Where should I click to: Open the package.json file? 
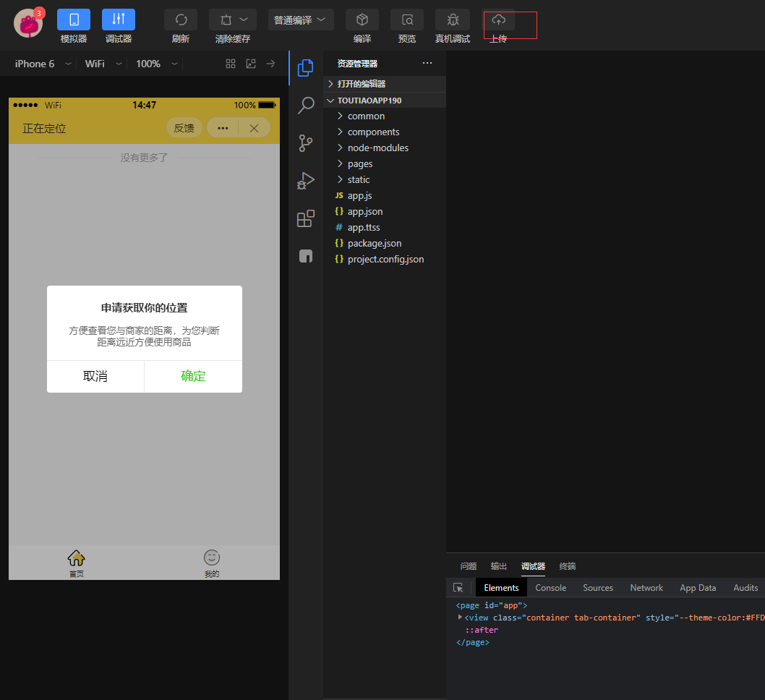pos(385,244)
